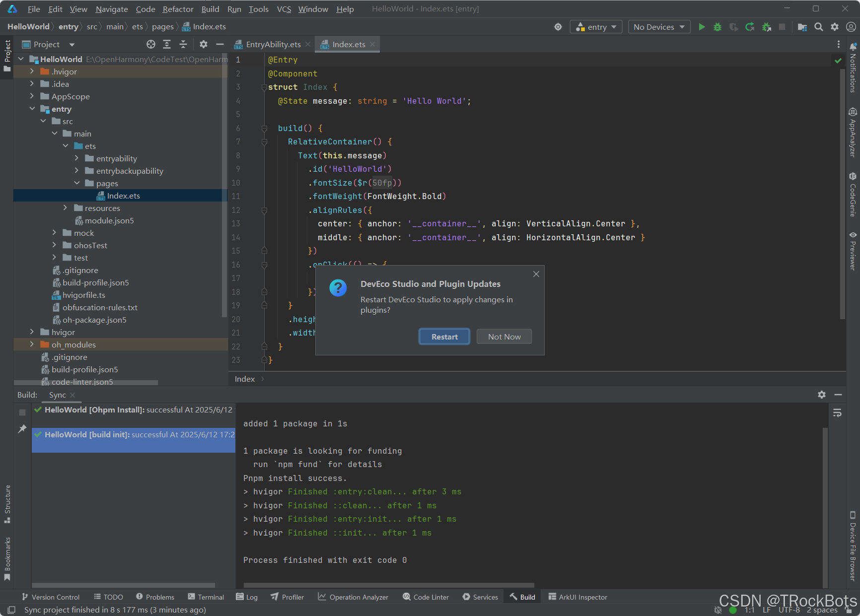This screenshot has height=616, width=860.
Task: Open Notifications side panel
Action: [853, 68]
